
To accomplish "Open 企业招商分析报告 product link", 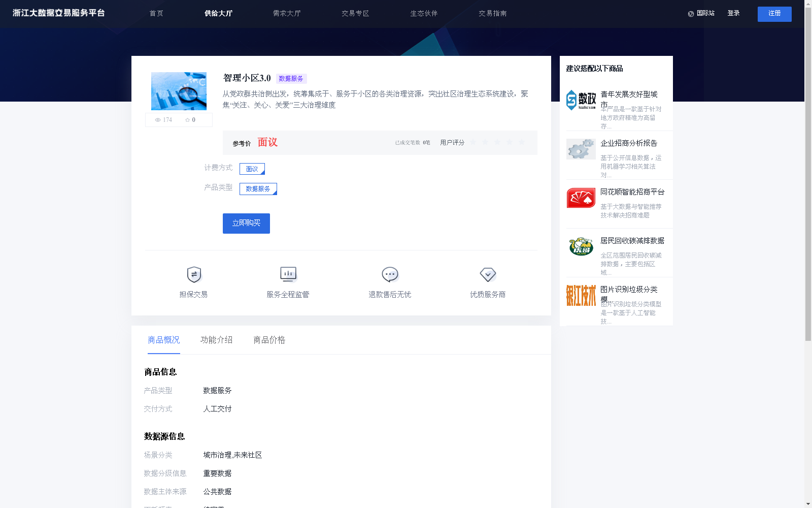I will pos(629,143).
